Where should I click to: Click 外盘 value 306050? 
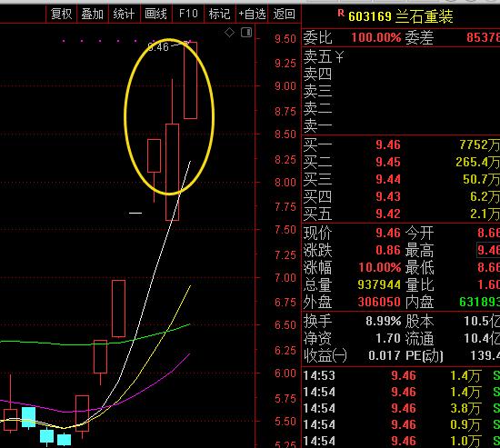pyautogui.click(x=379, y=302)
